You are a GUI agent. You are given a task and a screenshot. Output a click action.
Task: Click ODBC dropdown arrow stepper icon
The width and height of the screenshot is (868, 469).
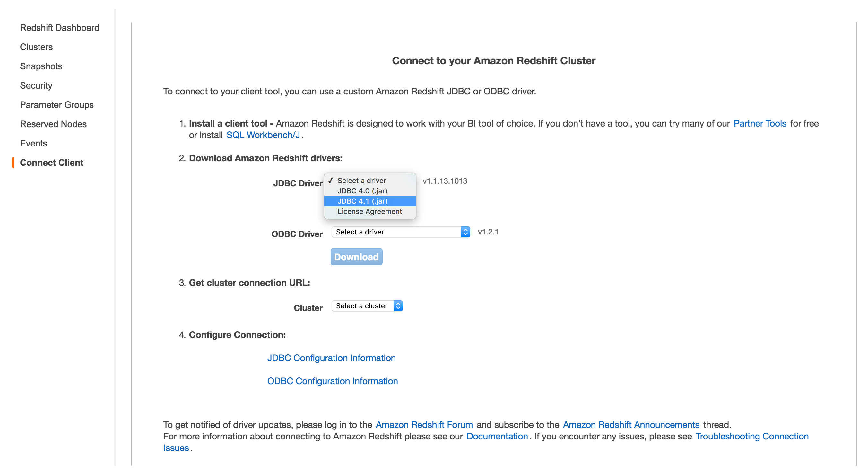point(465,232)
